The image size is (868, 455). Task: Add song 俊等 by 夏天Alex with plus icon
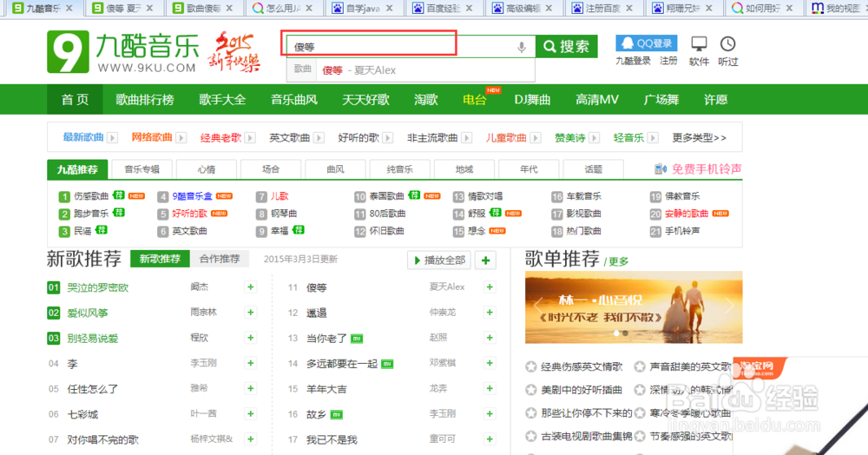(490, 287)
